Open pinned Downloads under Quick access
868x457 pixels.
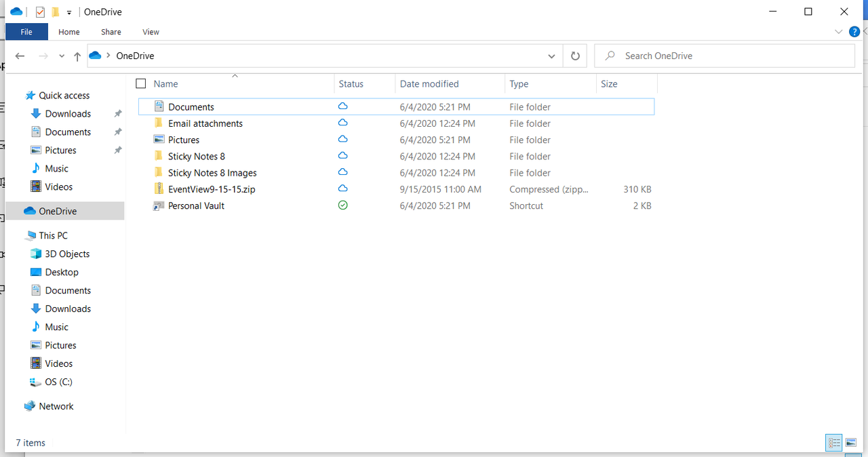click(x=68, y=114)
